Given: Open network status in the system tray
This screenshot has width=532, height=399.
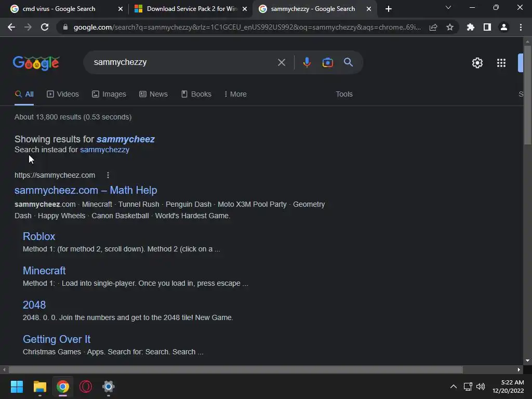Looking at the screenshot, I should pyautogui.click(x=468, y=387).
